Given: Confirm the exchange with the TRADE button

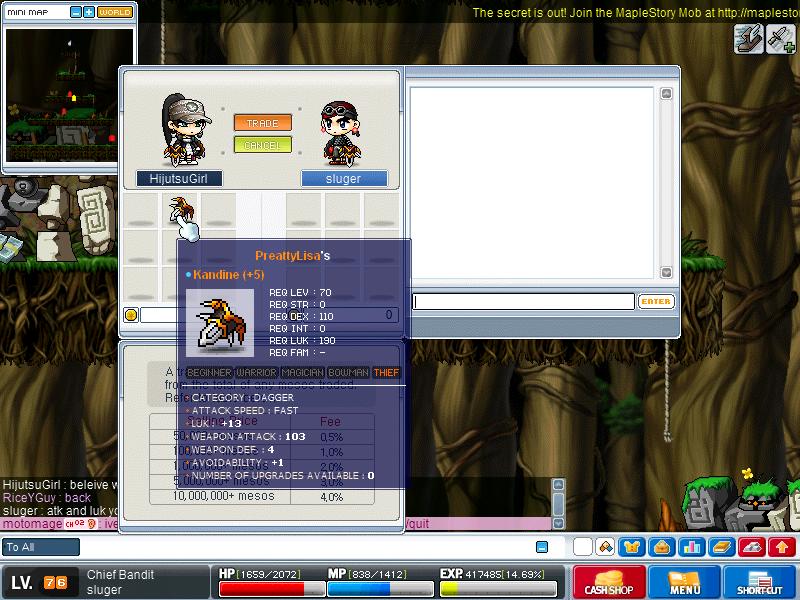Looking at the screenshot, I should (x=263, y=123).
